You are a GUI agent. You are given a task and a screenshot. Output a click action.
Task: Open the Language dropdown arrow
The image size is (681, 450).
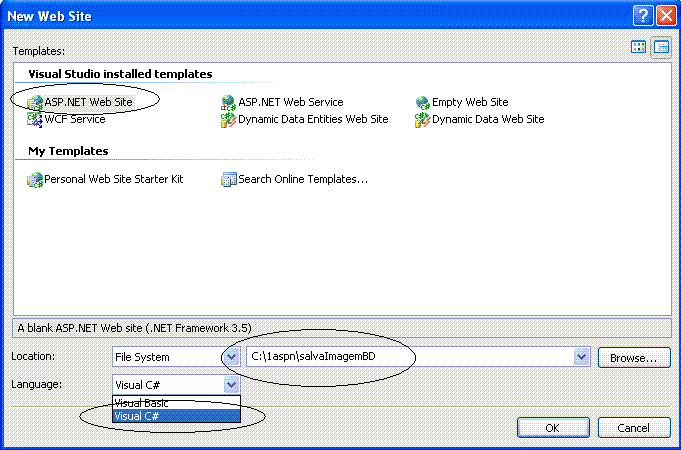coord(231,385)
